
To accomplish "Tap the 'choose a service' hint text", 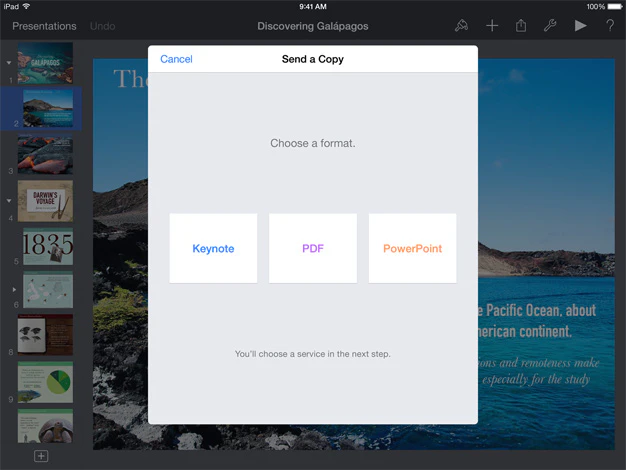I will tap(313, 354).
